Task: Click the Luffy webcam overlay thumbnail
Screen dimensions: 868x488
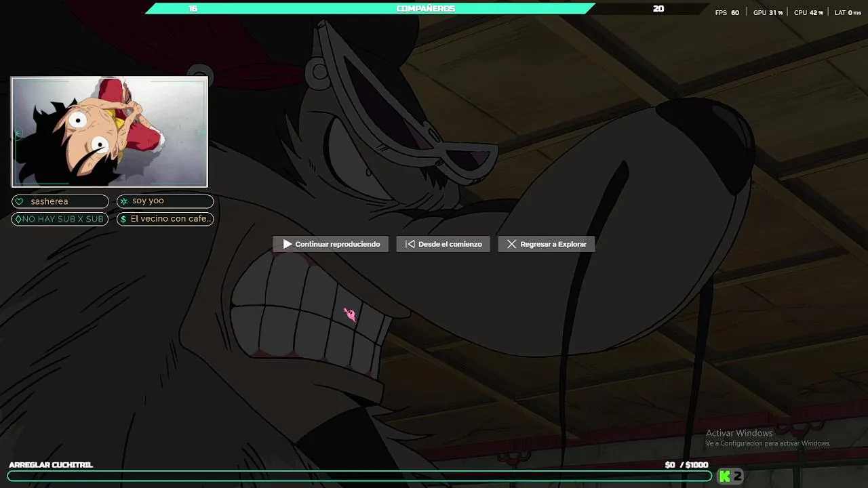Action: click(109, 131)
